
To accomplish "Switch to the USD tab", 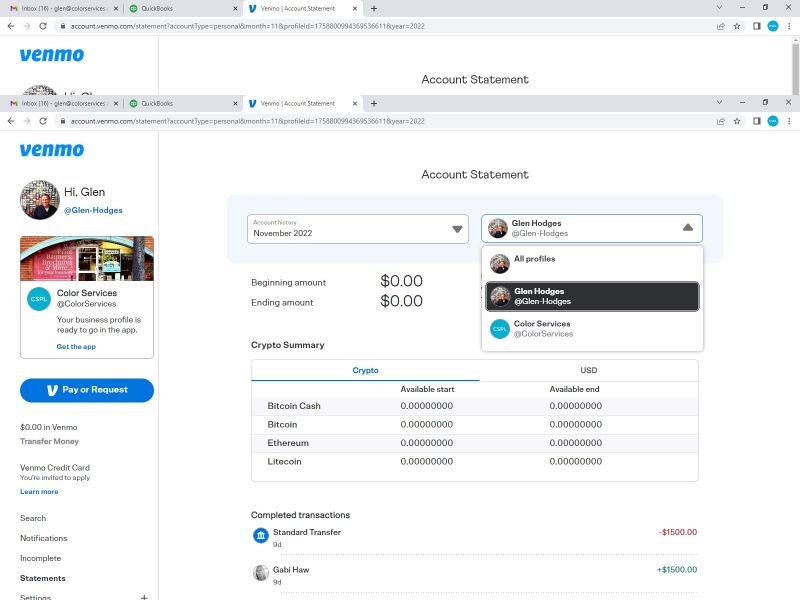I will [588, 370].
